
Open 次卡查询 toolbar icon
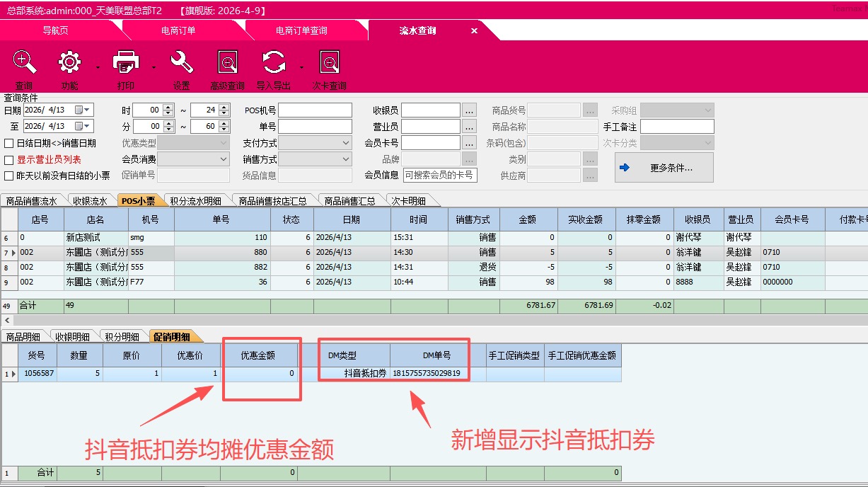click(x=330, y=63)
